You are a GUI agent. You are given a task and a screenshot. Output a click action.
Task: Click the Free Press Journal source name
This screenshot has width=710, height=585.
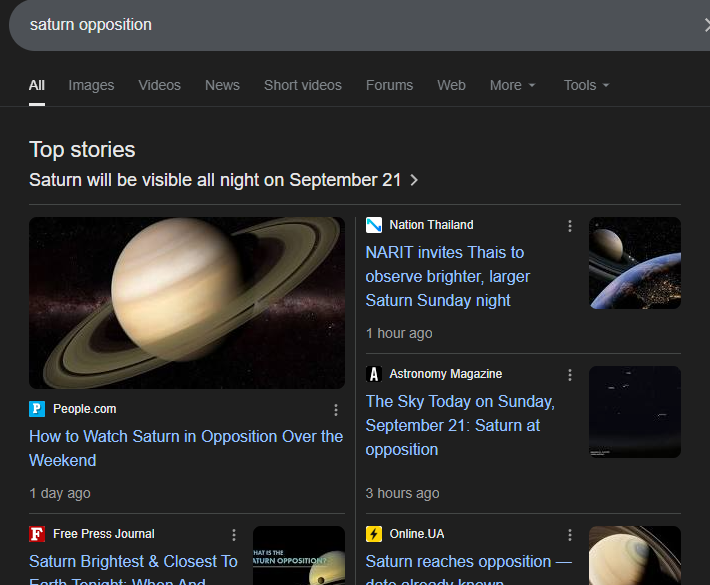104,534
